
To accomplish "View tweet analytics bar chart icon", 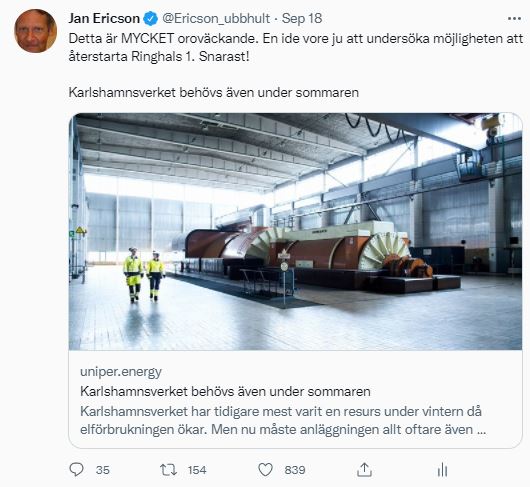I will click(442, 470).
